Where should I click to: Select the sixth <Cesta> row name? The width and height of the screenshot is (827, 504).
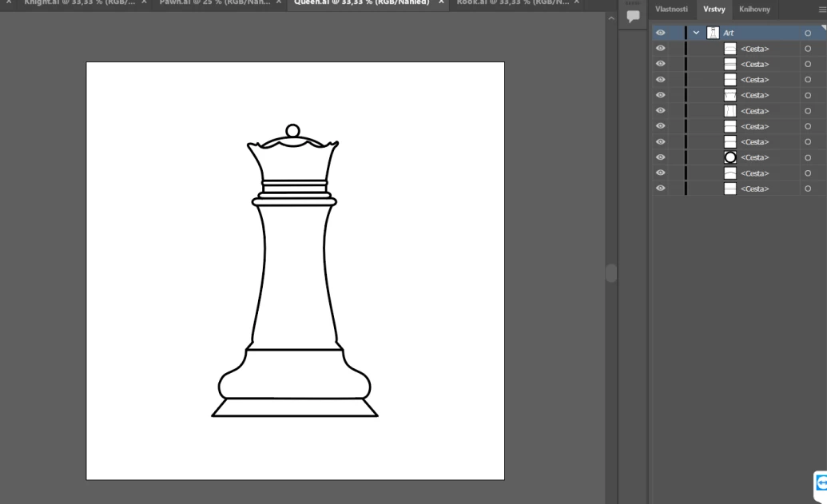755,126
